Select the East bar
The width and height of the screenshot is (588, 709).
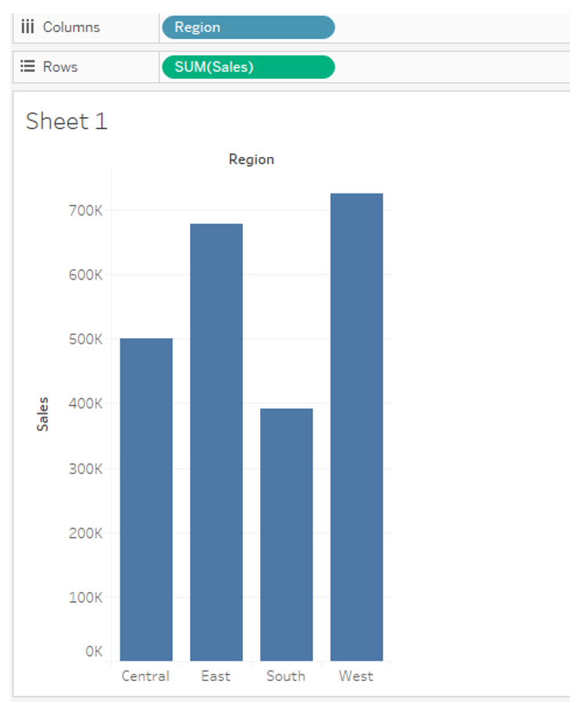[x=216, y=442]
